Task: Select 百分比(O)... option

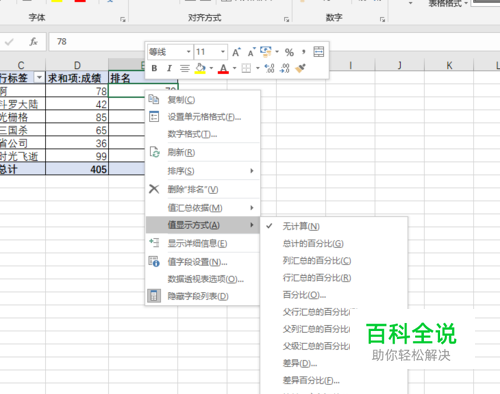Action: (x=334, y=295)
